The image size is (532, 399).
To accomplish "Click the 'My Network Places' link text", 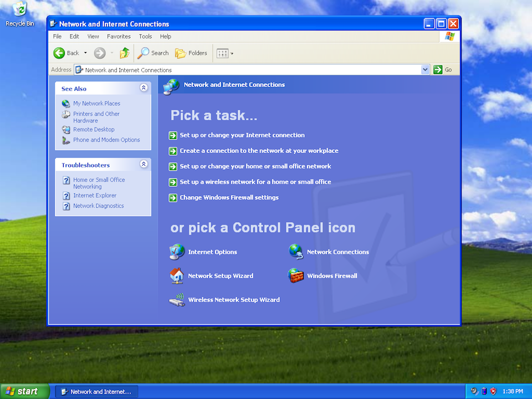I will [96, 104].
